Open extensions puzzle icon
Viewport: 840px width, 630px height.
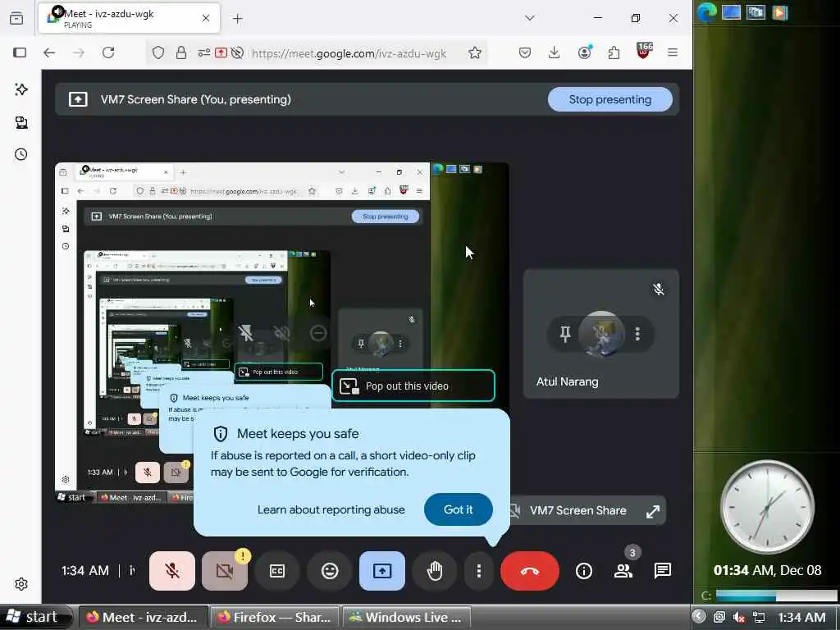point(614,52)
